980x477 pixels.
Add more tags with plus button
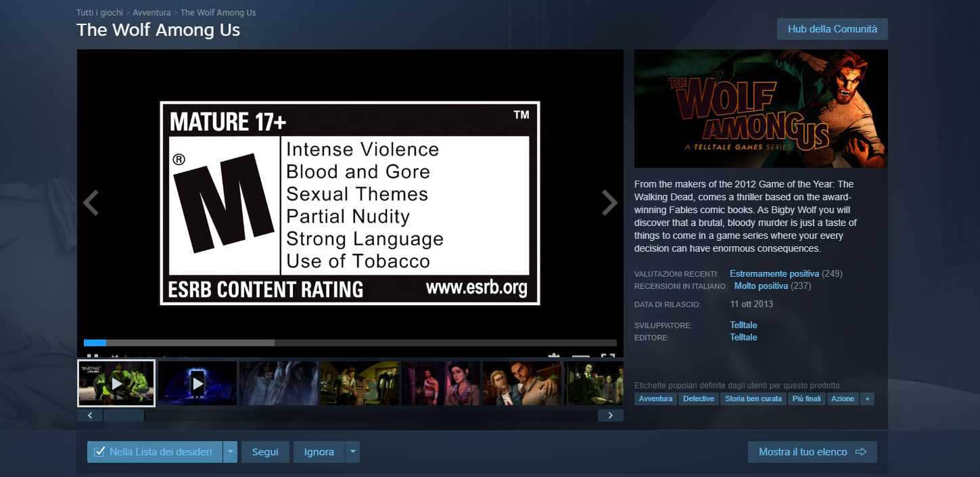point(867,399)
